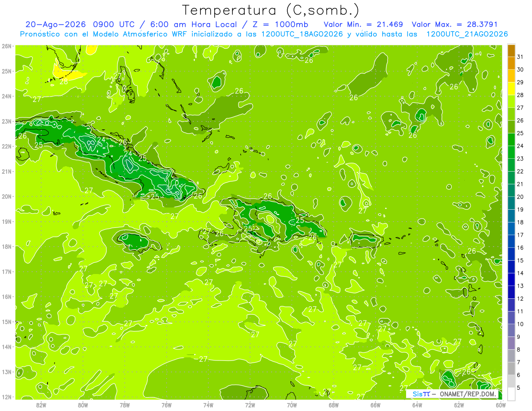The width and height of the screenshot is (532, 411).
Task: Click the longitude axis label 62W
Action: click(459, 405)
